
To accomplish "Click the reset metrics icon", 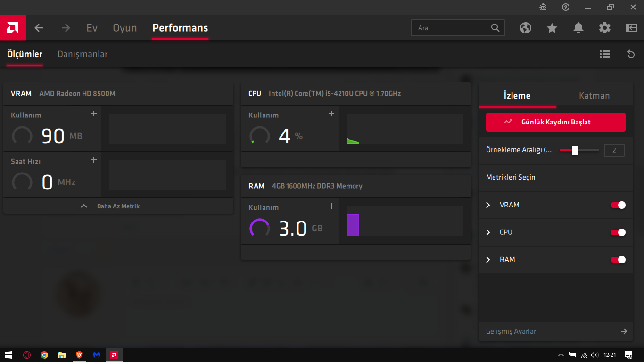I will click(631, 54).
